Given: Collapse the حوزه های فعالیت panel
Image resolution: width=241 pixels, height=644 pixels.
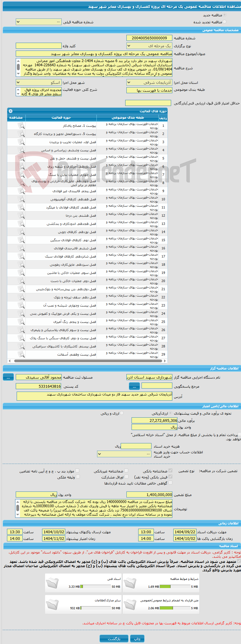Looking at the screenshot, I should pos(11,111).
